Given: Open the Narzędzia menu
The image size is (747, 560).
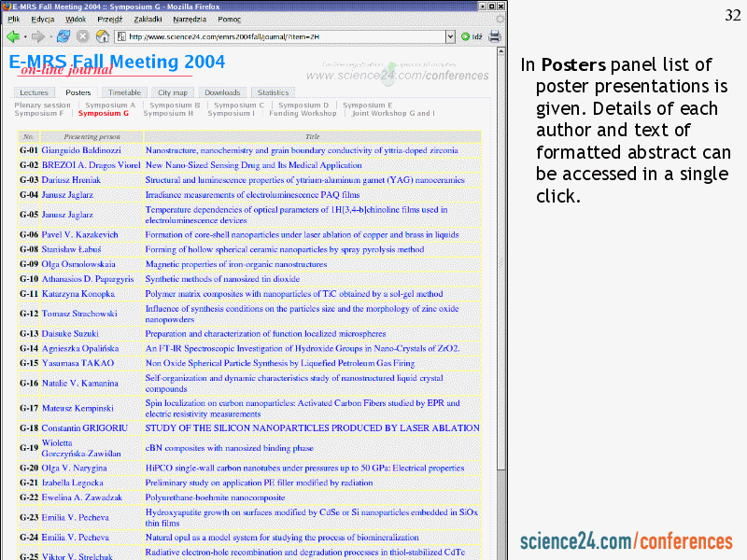Looking at the screenshot, I should [x=189, y=19].
